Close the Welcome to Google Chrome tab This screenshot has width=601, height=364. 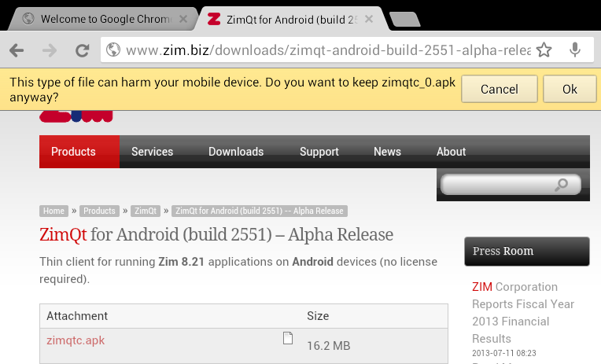tap(184, 19)
